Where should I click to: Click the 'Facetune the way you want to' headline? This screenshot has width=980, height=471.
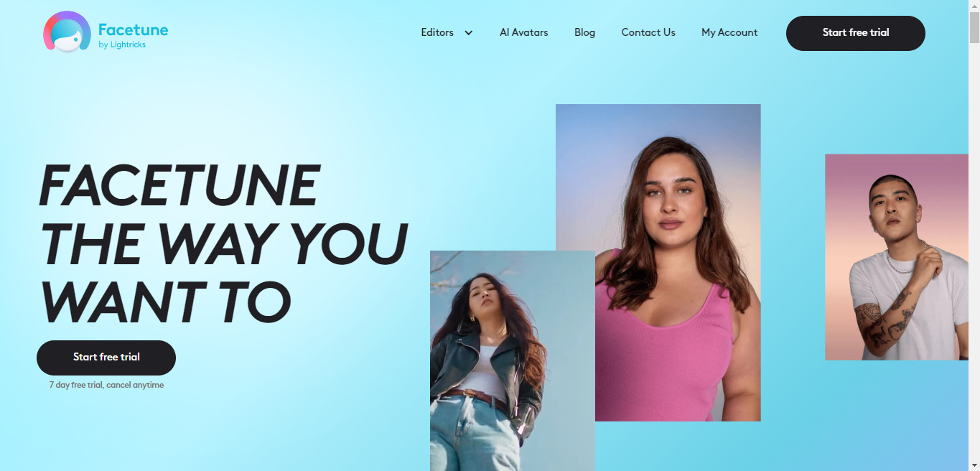pyautogui.click(x=223, y=243)
